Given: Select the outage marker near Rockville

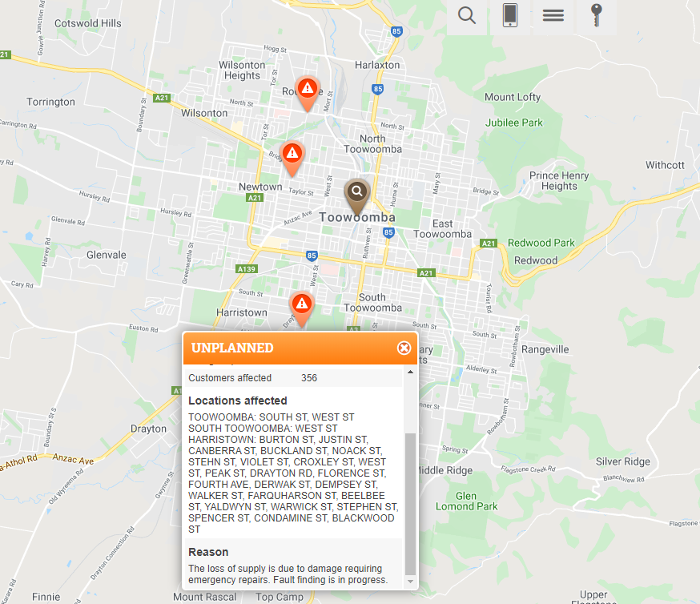Looking at the screenshot, I should 308,93.
